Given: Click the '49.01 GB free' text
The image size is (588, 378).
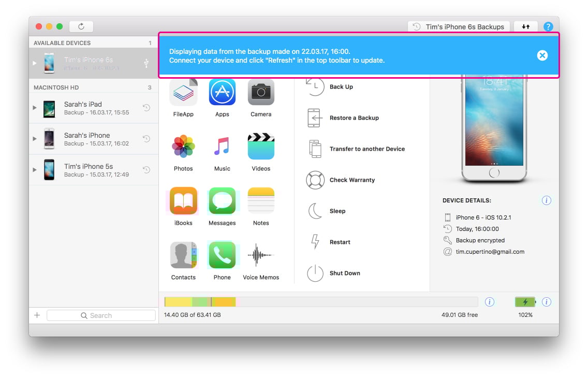Looking at the screenshot, I should click(460, 315).
